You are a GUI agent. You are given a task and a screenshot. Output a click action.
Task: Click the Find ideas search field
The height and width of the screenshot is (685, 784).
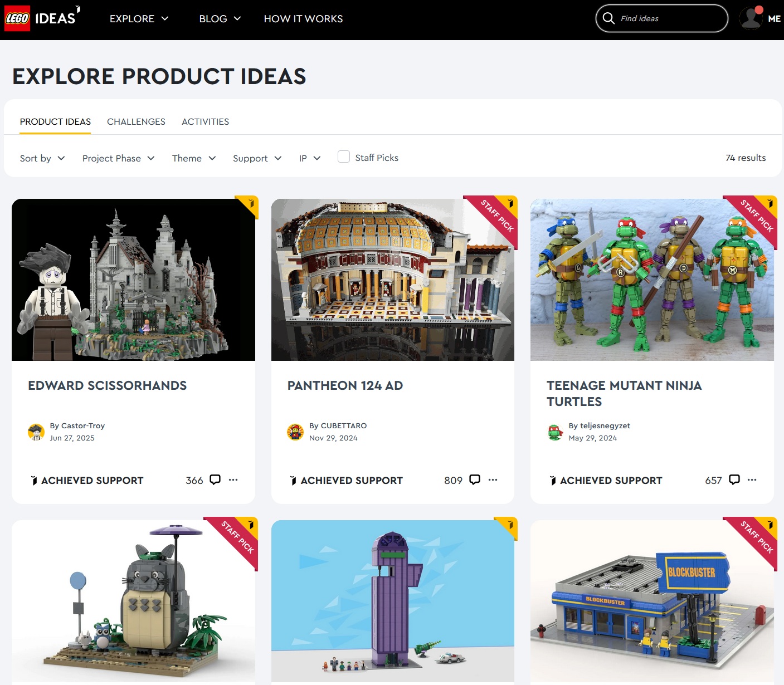click(x=661, y=18)
